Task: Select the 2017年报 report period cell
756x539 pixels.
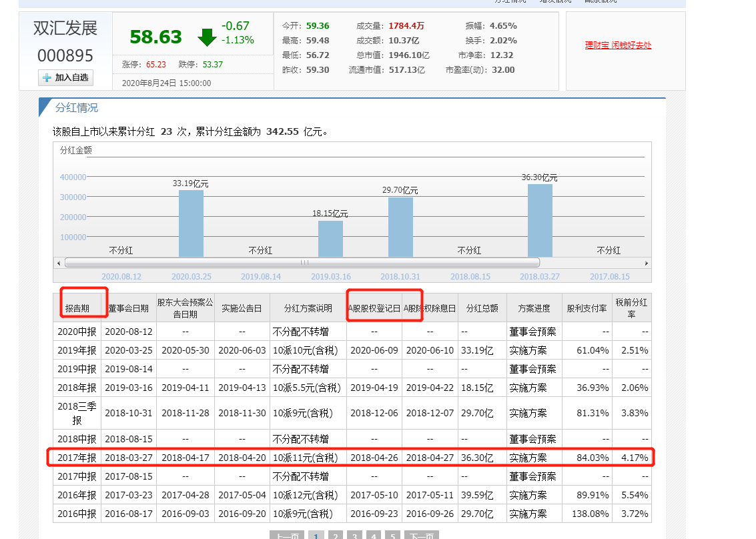Action: [77, 458]
